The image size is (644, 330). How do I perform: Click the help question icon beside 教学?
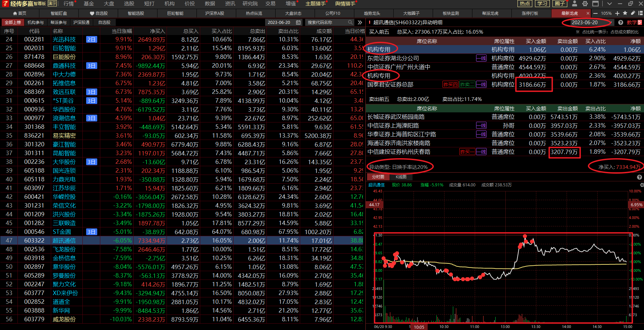coord(620,23)
